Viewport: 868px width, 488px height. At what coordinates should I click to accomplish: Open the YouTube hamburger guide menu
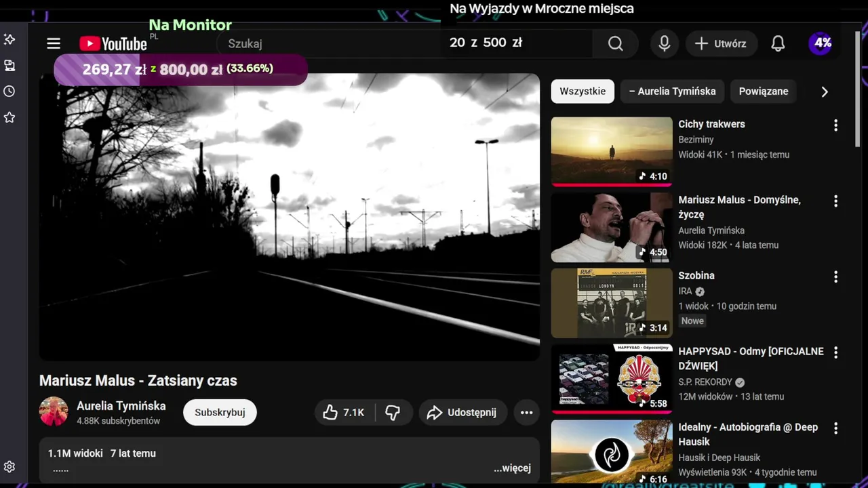(54, 44)
